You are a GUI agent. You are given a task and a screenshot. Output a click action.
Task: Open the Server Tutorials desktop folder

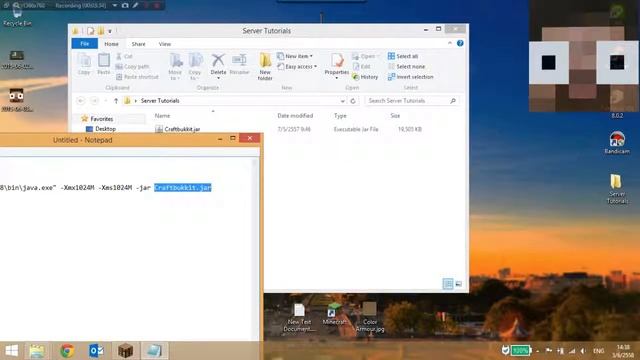coord(617,189)
